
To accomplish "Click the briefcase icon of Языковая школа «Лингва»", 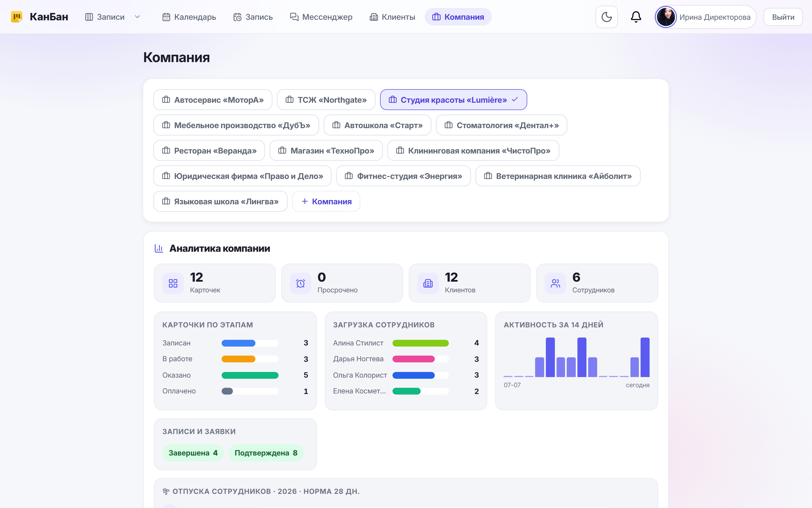I will click(x=166, y=201).
